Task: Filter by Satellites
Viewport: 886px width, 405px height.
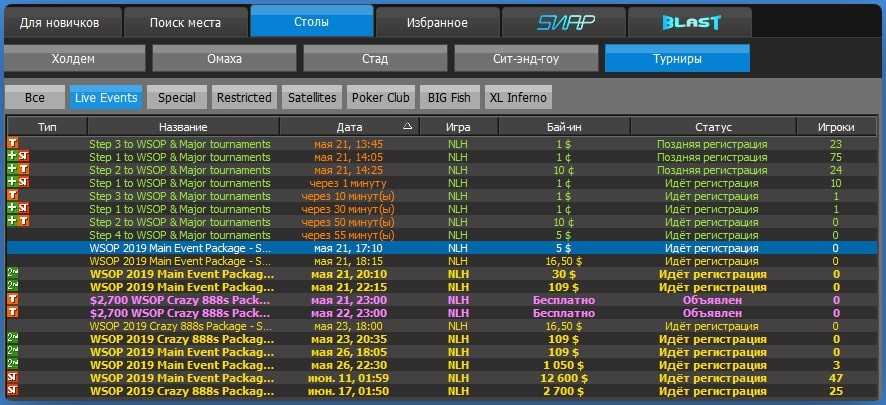Action: click(x=312, y=97)
